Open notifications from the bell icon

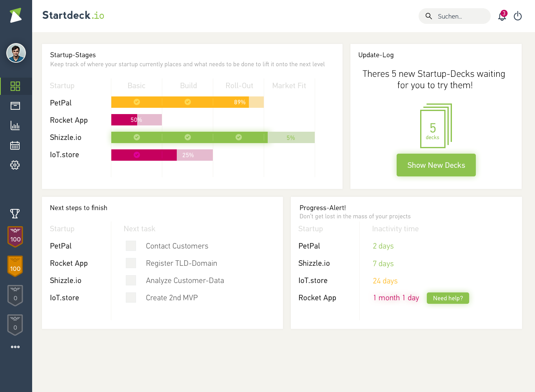pyautogui.click(x=502, y=16)
